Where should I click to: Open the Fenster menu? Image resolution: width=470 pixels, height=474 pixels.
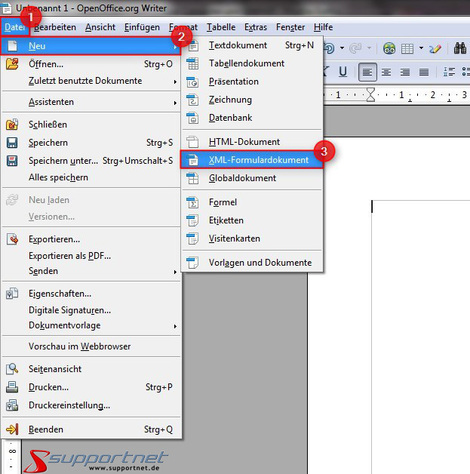(x=290, y=27)
